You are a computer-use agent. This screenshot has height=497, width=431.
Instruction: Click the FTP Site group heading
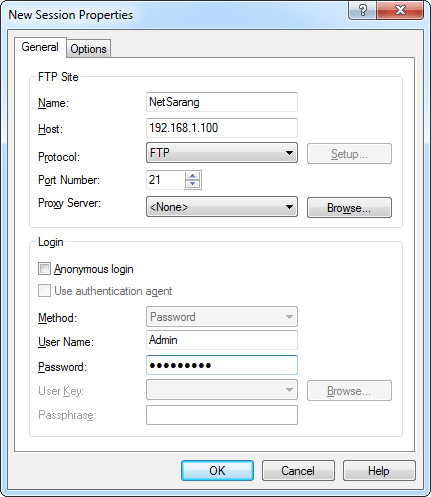[x=58, y=77]
